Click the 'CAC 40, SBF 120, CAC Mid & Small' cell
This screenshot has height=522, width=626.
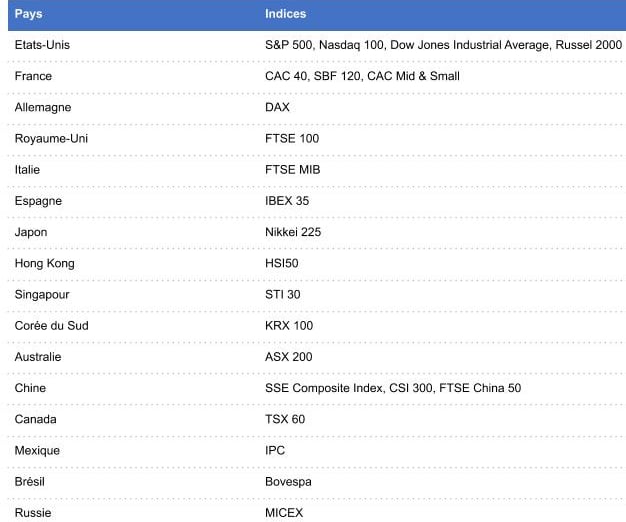pyautogui.click(x=362, y=76)
